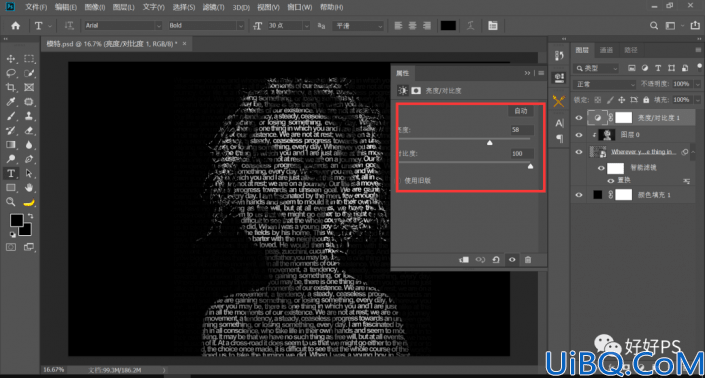Image resolution: width=705 pixels, height=378 pixels.
Task: Select the Crop tool
Action: [x=11, y=88]
